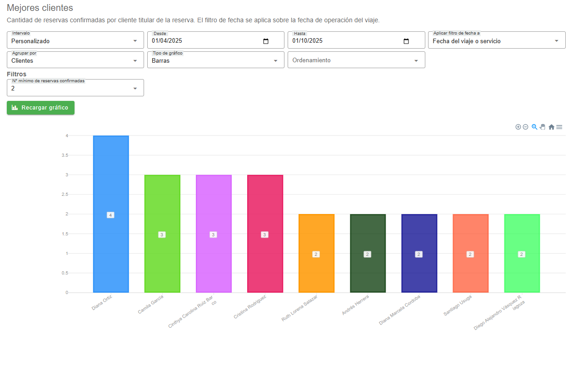The image size is (588, 374).
Task: Activate the selection zoom magnifier tool
Action: (534, 127)
